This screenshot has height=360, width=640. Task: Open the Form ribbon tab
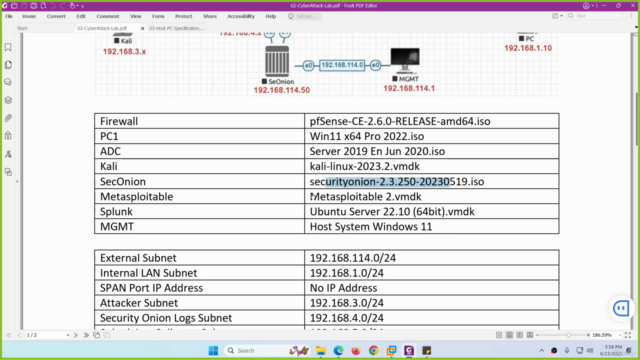158,16
